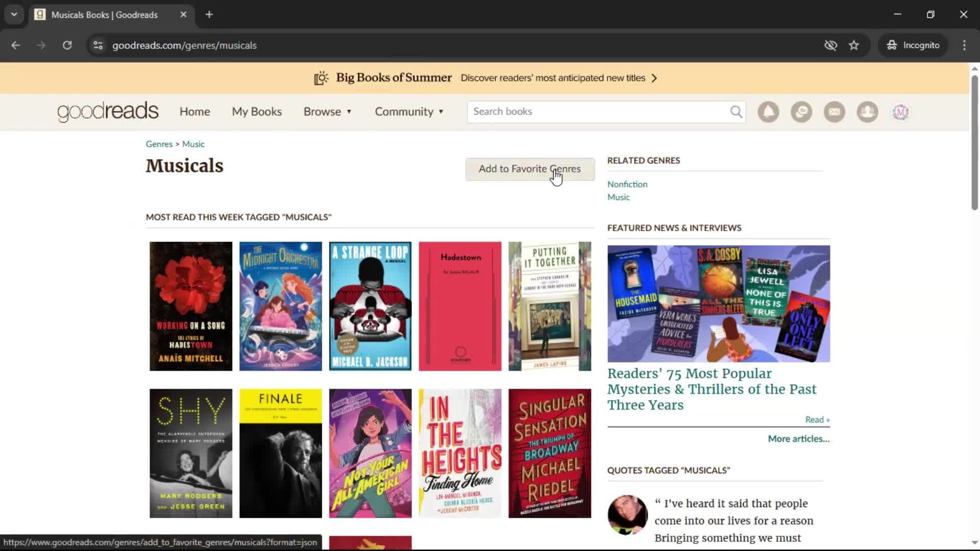Open a new browser tab
The image size is (980, 551).
tap(209, 15)
